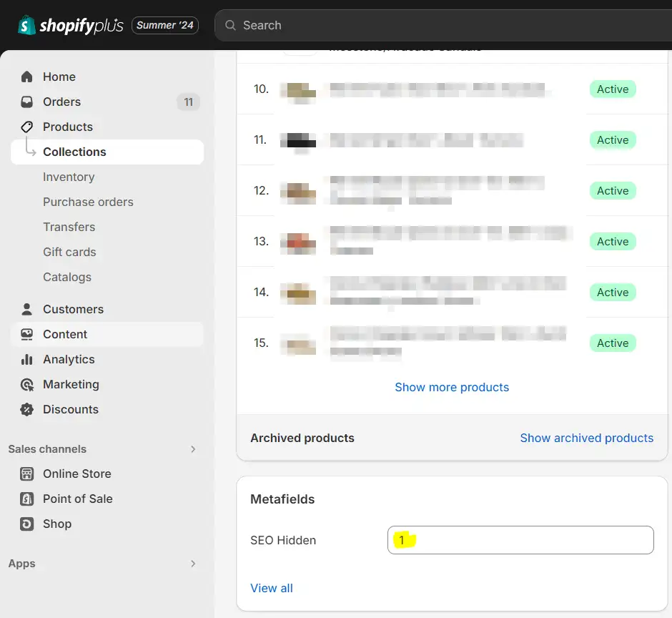
Task: Click Show archived products link
Action: tap(586, 438)
